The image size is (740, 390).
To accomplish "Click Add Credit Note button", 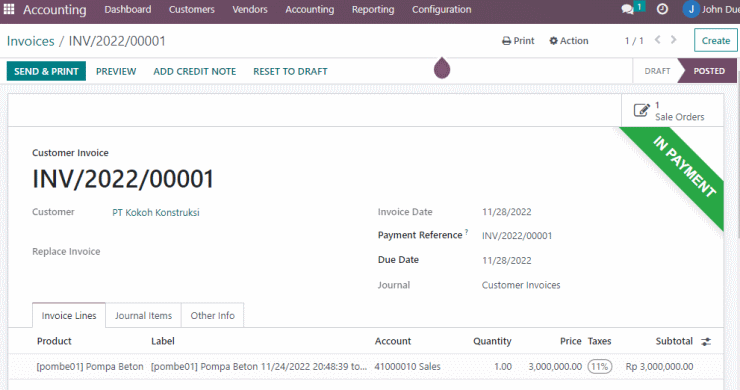I will [x=194, y=71].
